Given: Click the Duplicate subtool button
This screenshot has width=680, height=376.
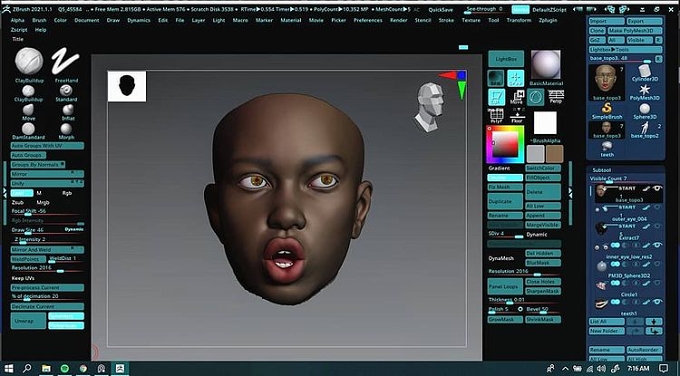Looking at the screenshot, I should tap(505, 201).
